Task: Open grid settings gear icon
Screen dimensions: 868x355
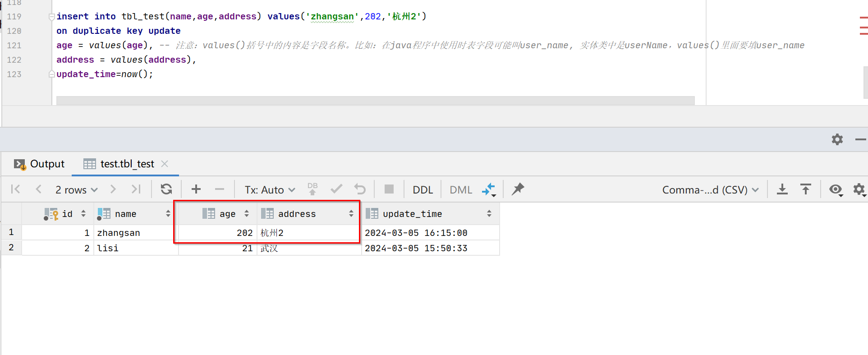Action: click(859, 189)
